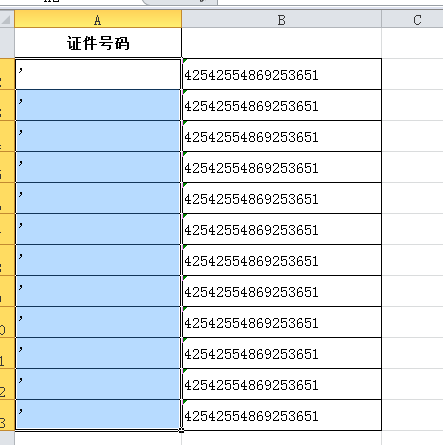Click fill handle at selection's bottom-right corner

pos(181,430)
